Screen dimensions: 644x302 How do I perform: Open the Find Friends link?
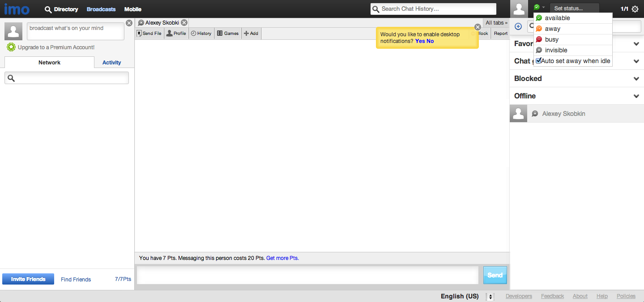76,280
